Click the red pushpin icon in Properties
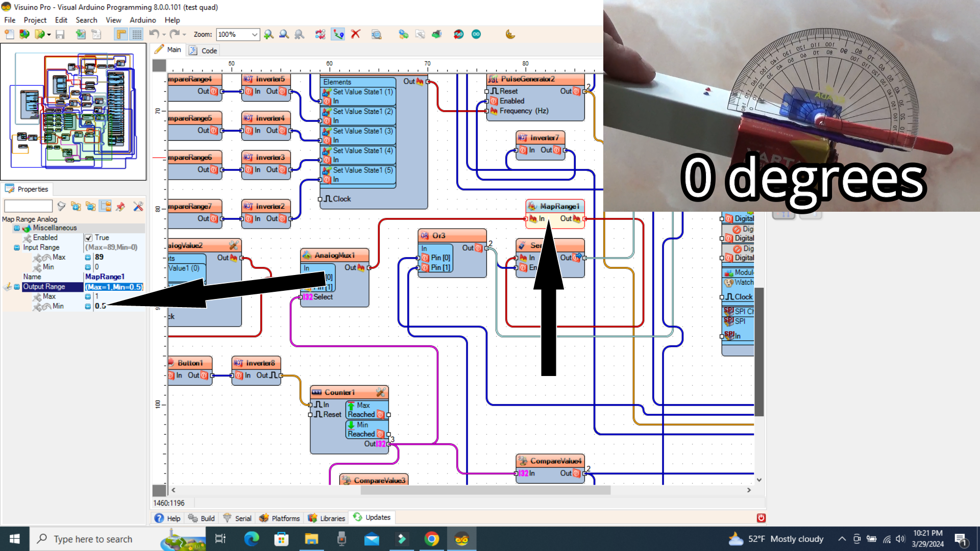 [120, 206]
